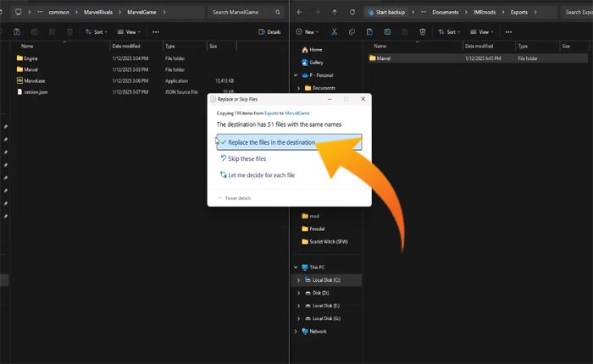Image resolution: width=593 pixels, height=364 pixels.
Task: Click the MarvelGame destination link in dialog
Action: click(296, 112)
